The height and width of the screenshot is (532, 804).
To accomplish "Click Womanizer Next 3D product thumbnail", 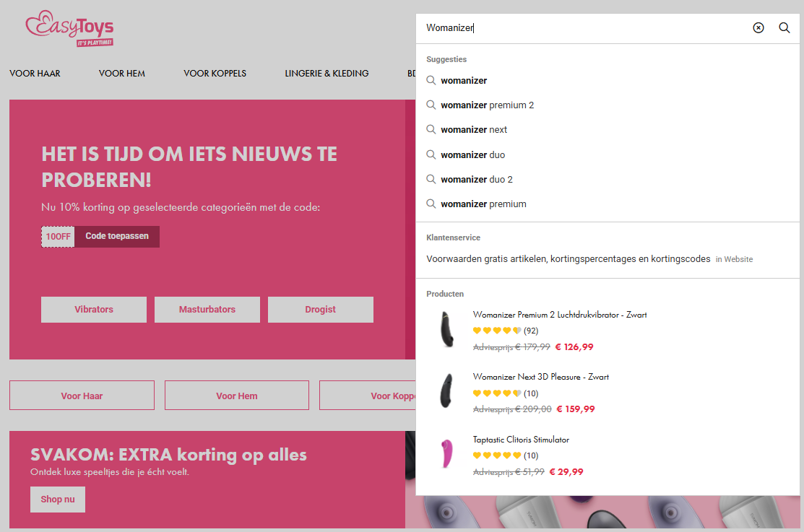I will click(446, 391).
